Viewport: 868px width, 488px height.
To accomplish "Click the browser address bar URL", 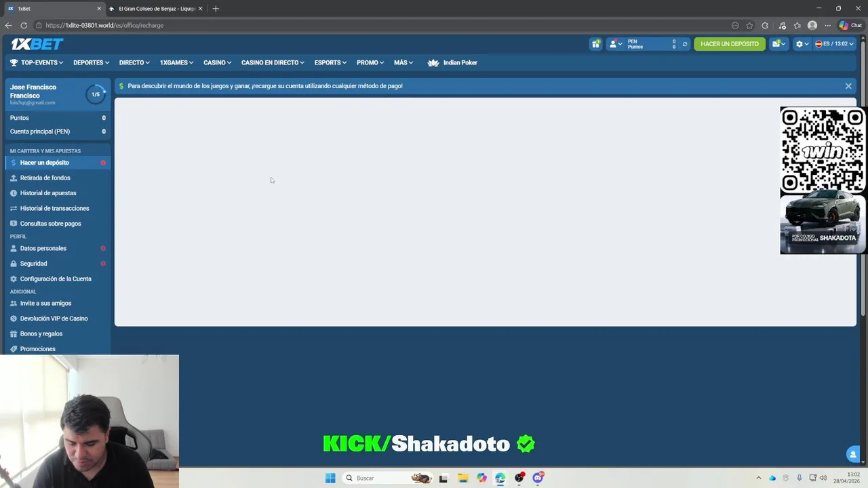I will coord(104,26).
